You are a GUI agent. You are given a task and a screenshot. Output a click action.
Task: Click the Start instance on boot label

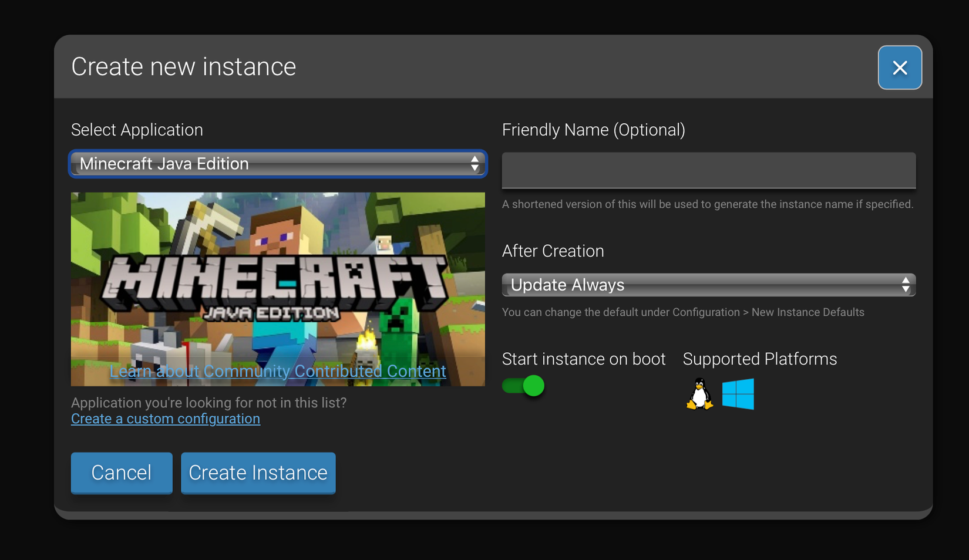[x=583, y=359]
